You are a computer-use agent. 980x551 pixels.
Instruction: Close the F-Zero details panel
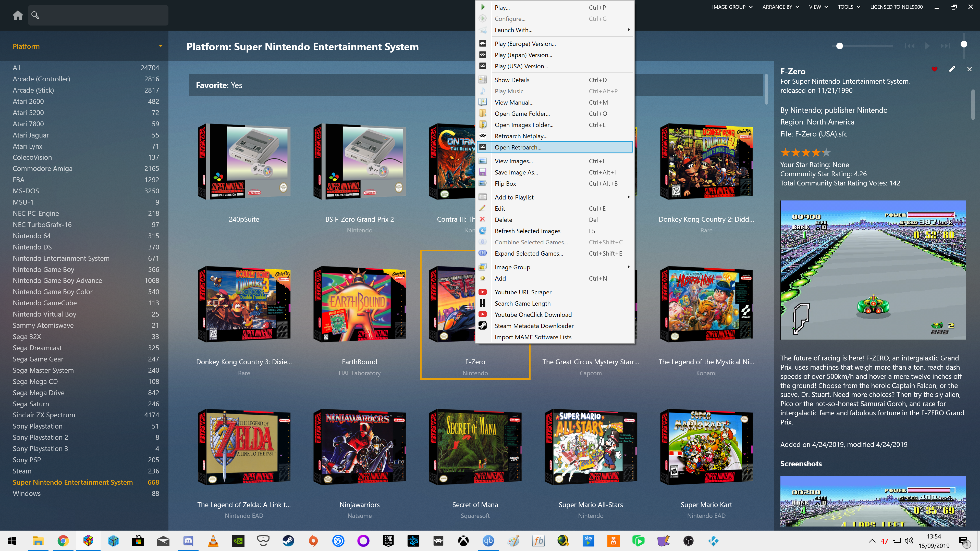click(x=969, y=69)
